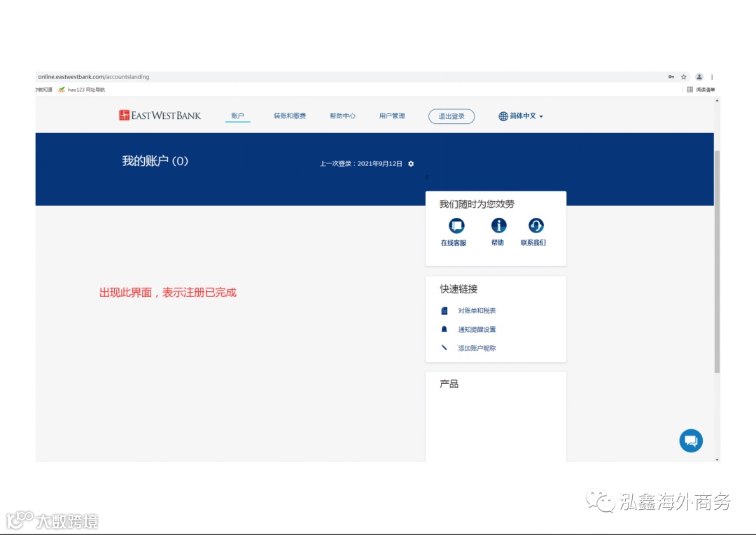Open the 在线客服 chat icon
This screenshot has width=756, height=535.
[x=456, y=225]
